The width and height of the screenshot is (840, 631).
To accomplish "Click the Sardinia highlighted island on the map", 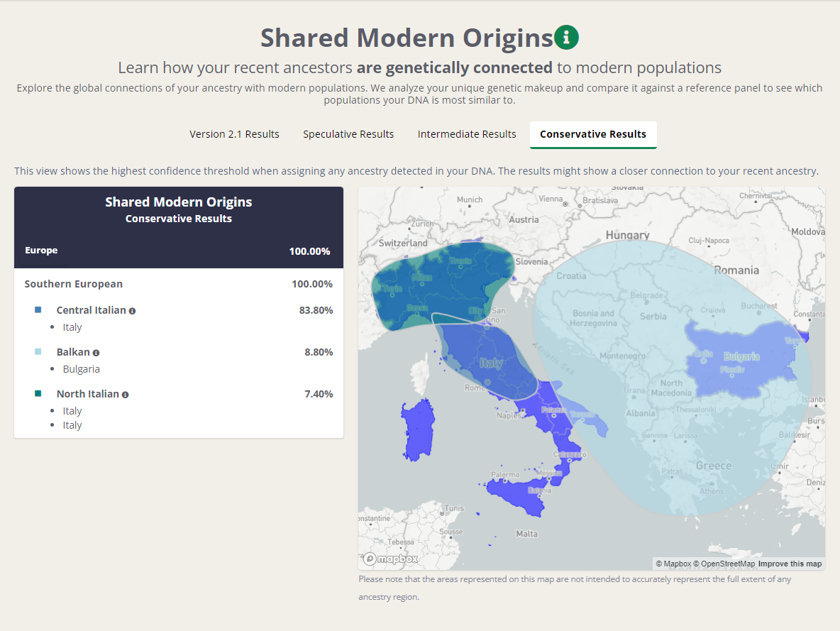I will [418, 430].
